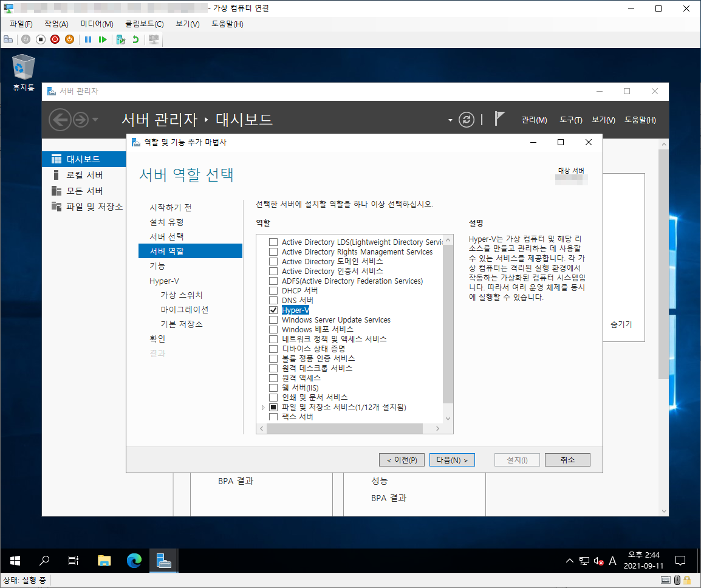Open the Windows Start menu
Image resolution: width=701 pixels, height=588 pixels.
pos(15,560)
